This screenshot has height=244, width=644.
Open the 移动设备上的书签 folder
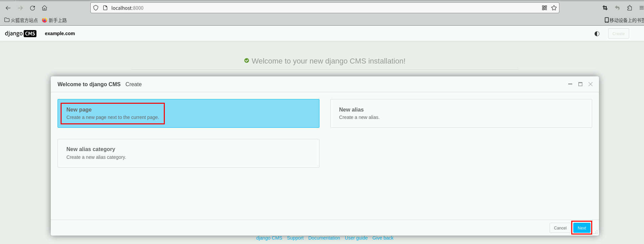point(624,20)
